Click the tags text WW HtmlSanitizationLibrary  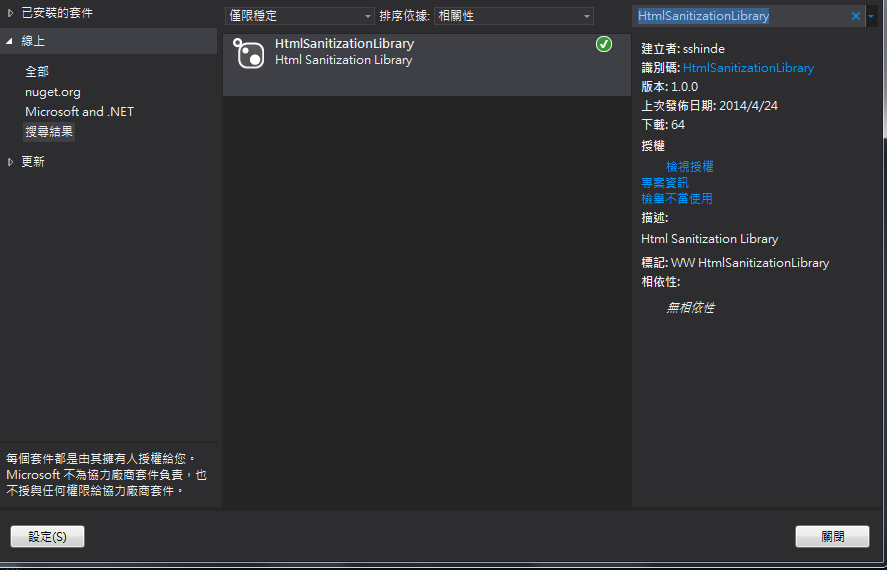(750, 263)
